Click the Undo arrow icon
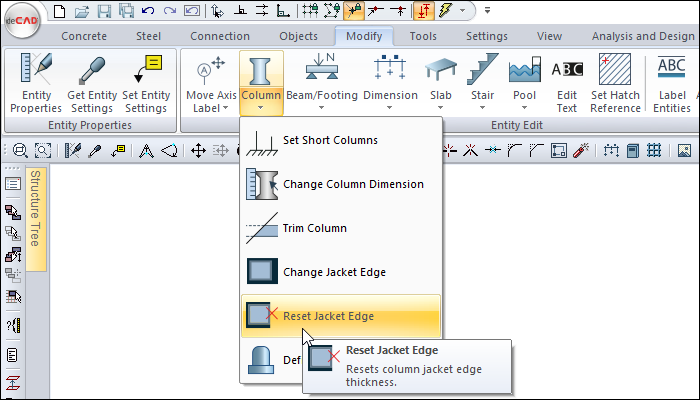The width and height of the screenshot is (700, 400). pos(148,12)
